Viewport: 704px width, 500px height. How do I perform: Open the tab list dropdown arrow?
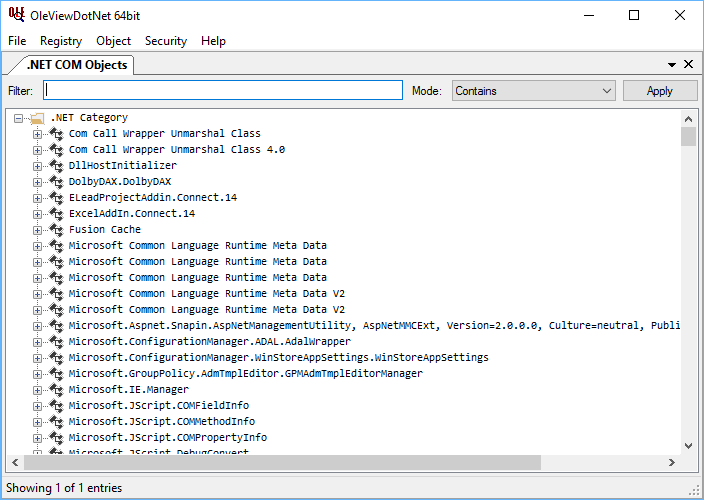pyautogui.click(x=672, y=65)
